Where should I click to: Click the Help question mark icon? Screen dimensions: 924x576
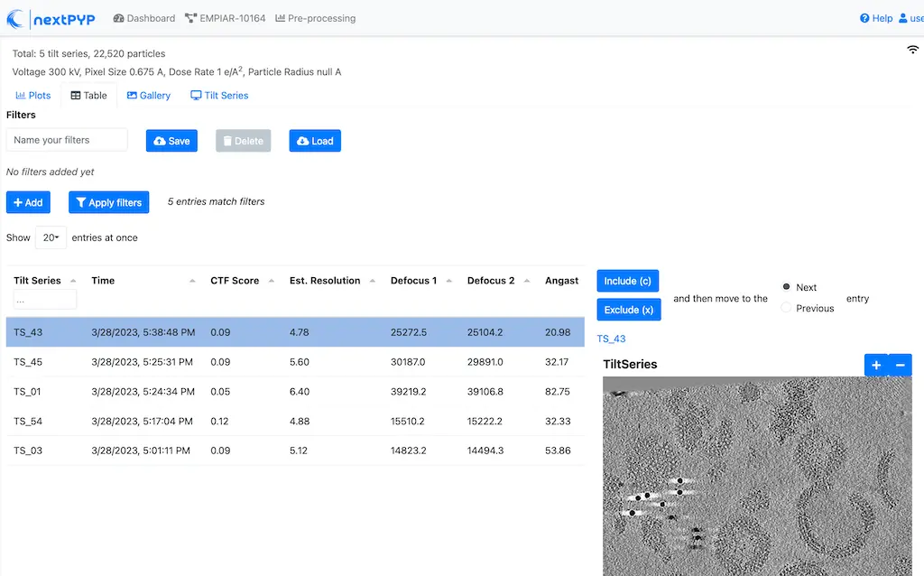click(864, 18)
